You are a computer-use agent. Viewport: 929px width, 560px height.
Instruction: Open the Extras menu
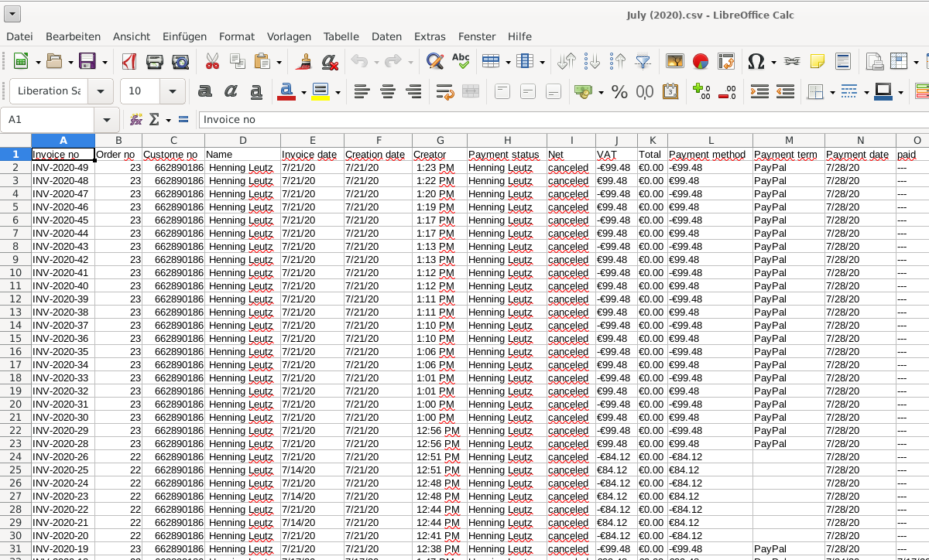pos(430,36)
